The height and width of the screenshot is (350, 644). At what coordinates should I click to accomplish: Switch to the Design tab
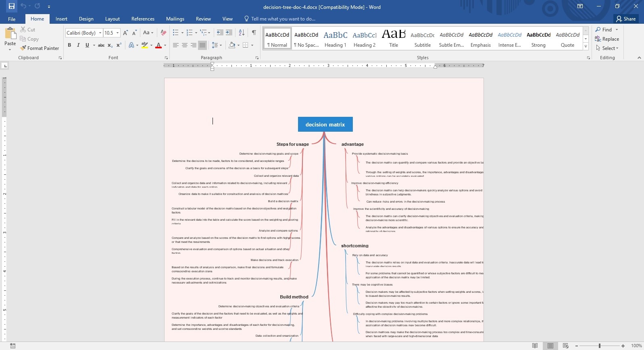coord(86,19)
